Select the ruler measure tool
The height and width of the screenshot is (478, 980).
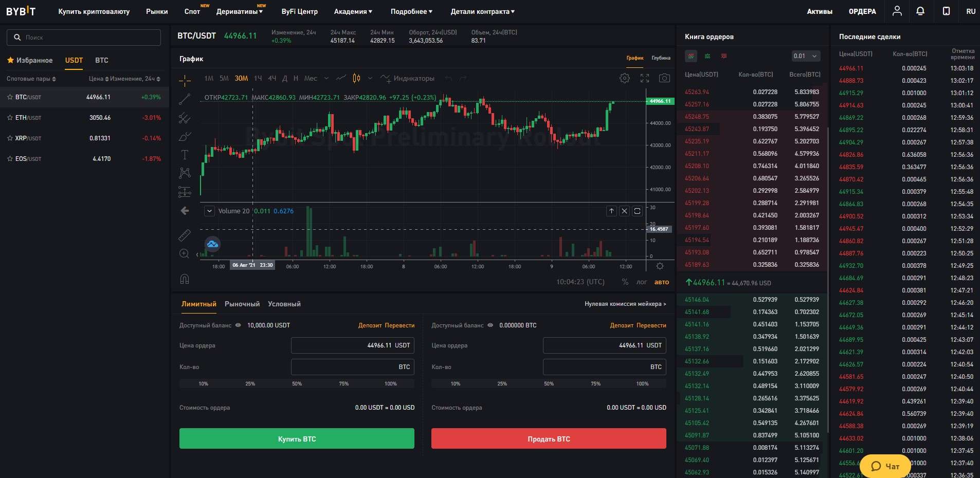185,235
